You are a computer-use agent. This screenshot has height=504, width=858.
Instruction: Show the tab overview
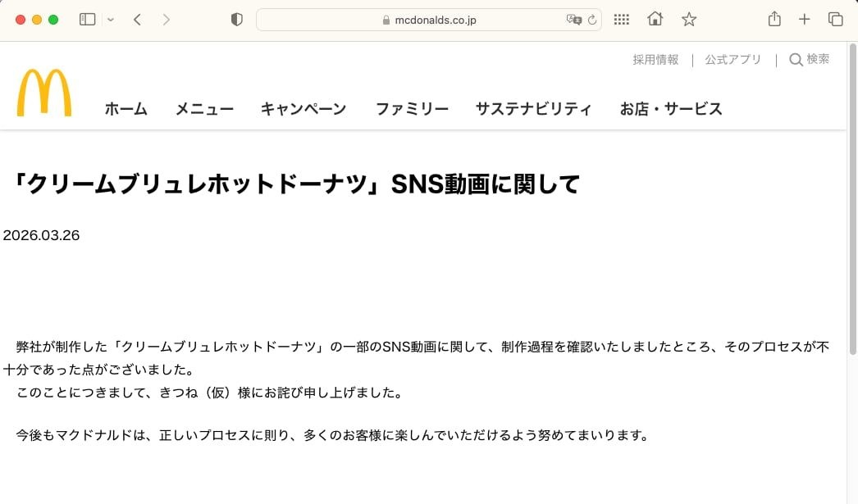[x=835, y=20]
